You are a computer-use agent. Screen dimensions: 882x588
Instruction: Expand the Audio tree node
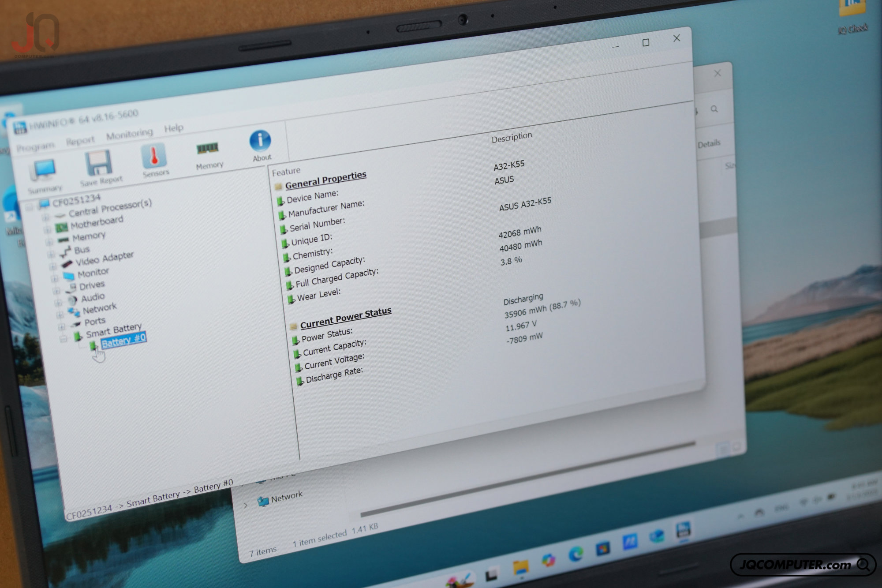(x=58, y=303)
